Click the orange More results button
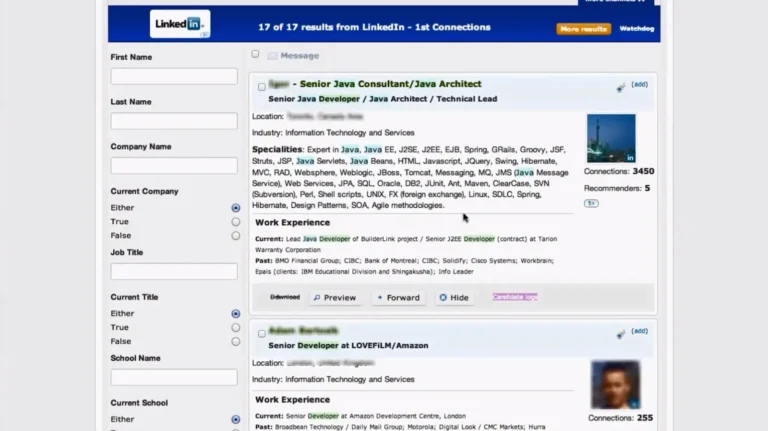The width and height of the screenshot is (768, 431). 583,29
